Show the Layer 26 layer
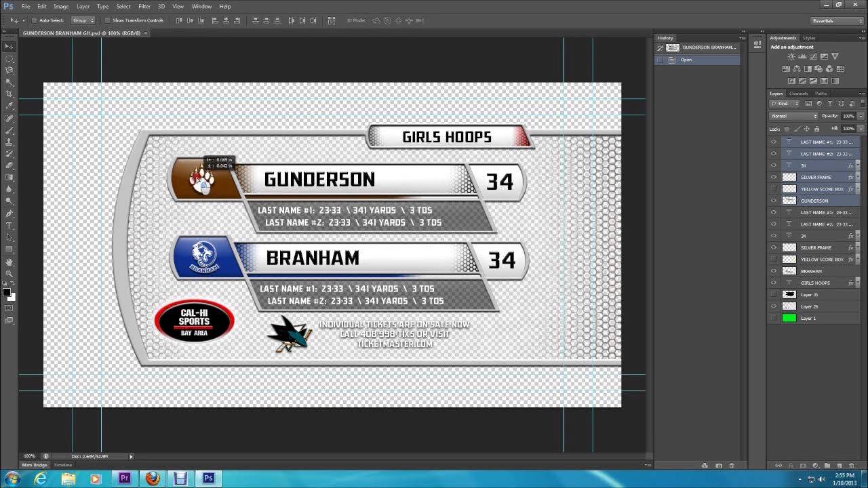The image size is (868, 488). tap(773, 306)
